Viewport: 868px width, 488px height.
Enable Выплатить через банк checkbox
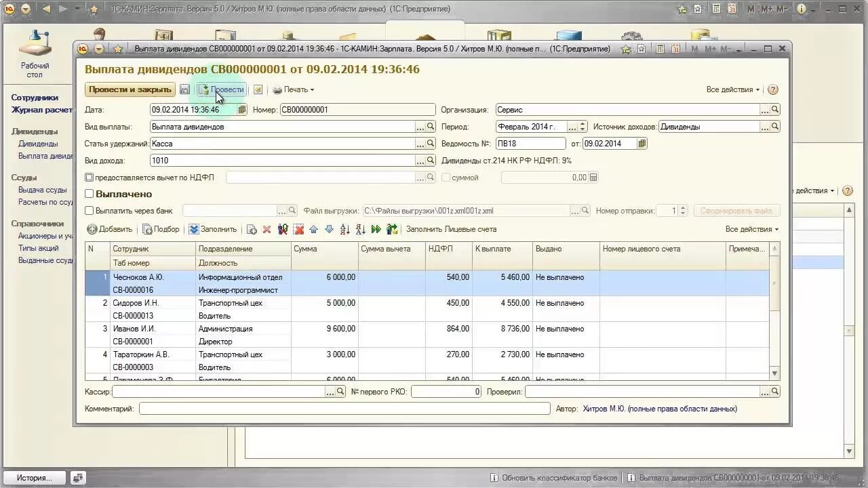tap(89, 211)
